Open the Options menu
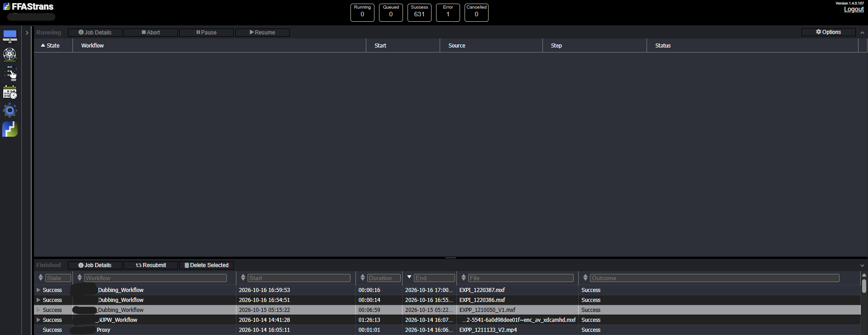The image size is (868, 335). pyautogui.click(x=829, y=32)
